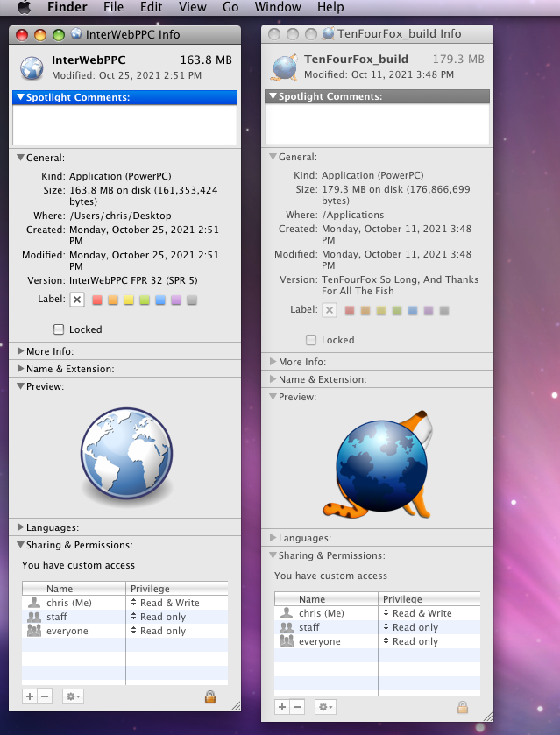Click Spotlight Comments field in InterWebPPC Info

pos(124,124)
